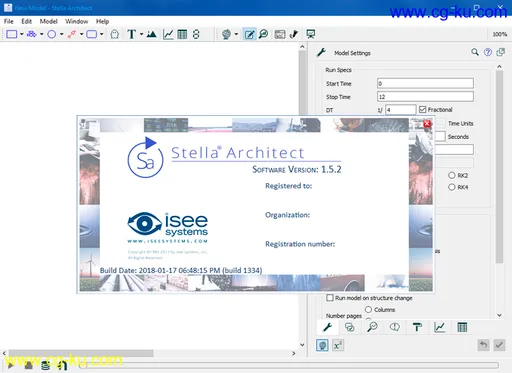Screen dimensions: 512x373
Task: Select the RK4 integration method
Action: pos(452,187)
